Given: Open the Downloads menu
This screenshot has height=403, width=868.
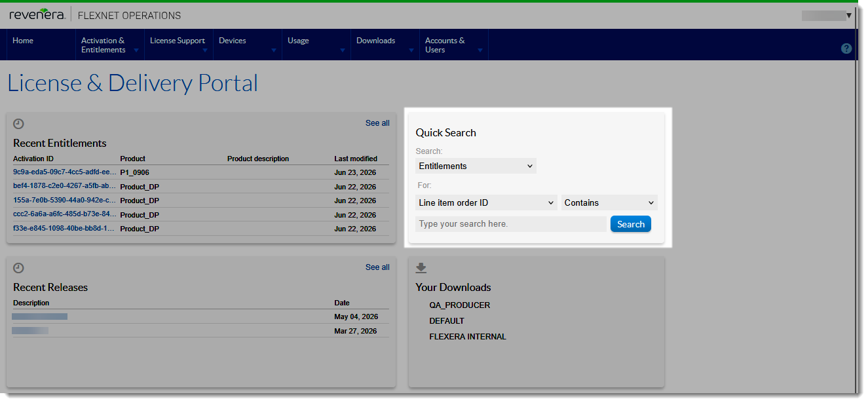Looking at the screenshot, I should tap(376, 41).
